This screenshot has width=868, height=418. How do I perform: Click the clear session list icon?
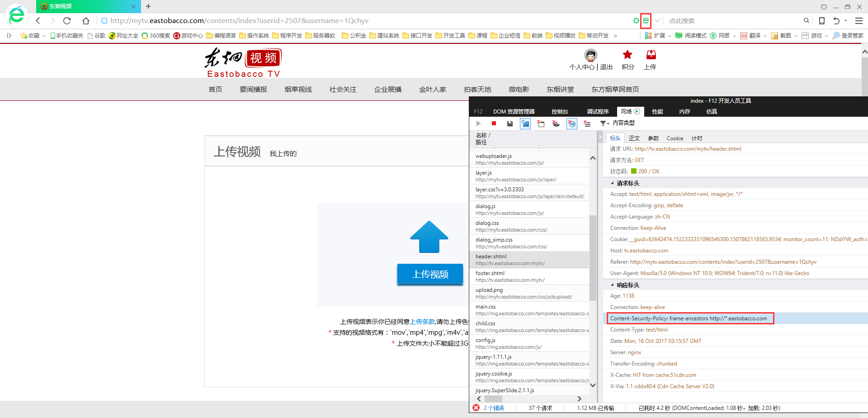[x=587, y=123]
